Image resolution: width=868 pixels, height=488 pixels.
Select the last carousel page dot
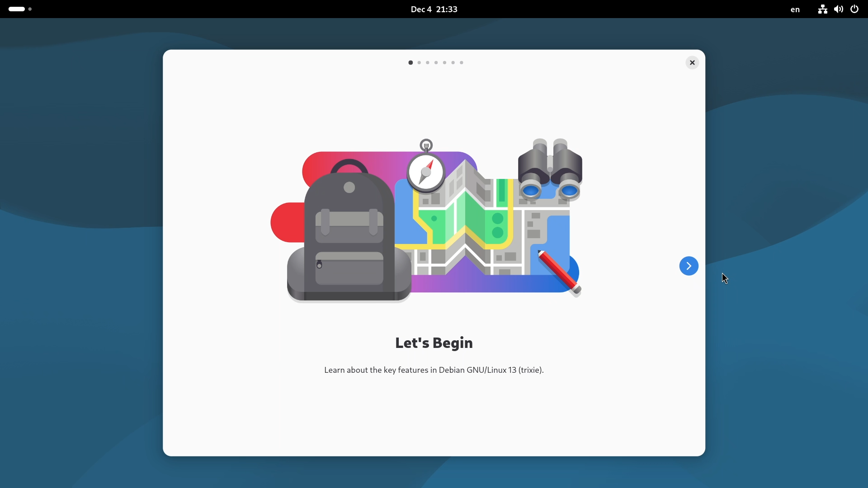(462, 63)
